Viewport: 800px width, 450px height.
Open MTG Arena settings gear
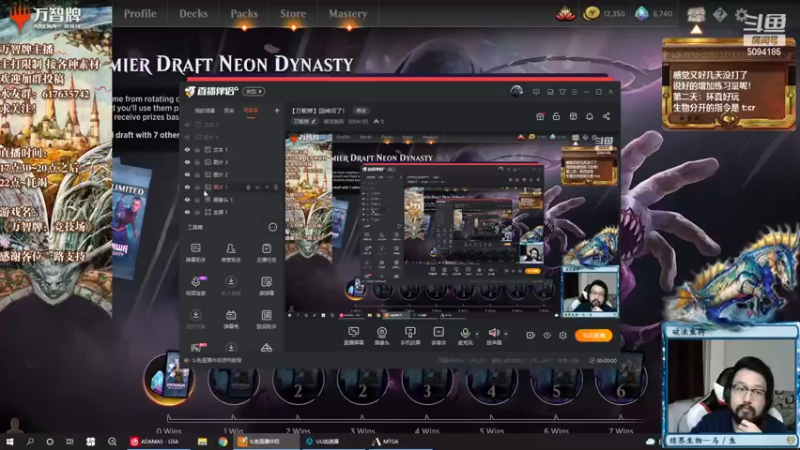(x=741, y=14)
